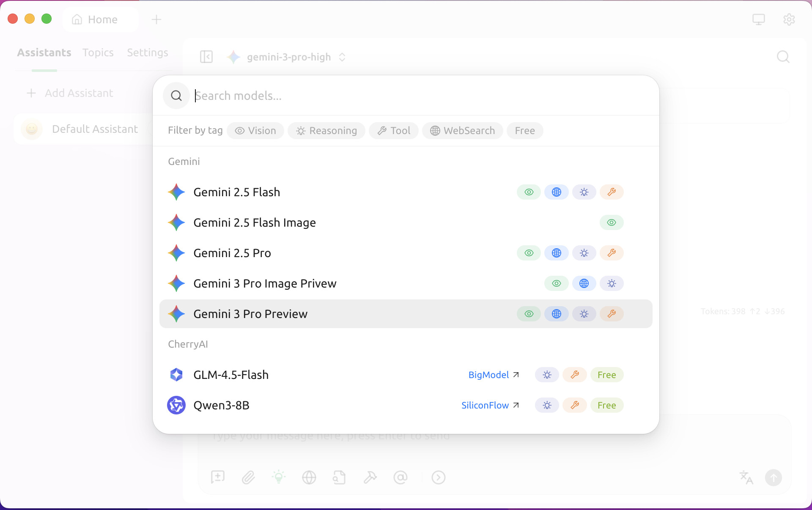
Task: Toggle the Free tag filter
Action: [x=525, y=131]
